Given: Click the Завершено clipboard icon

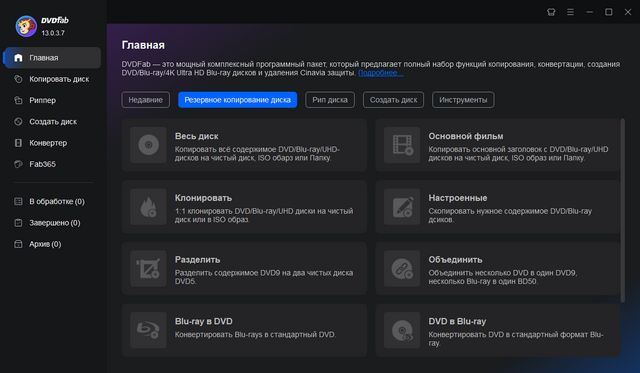Looking at the screenshot, I should tap(18, 223).
